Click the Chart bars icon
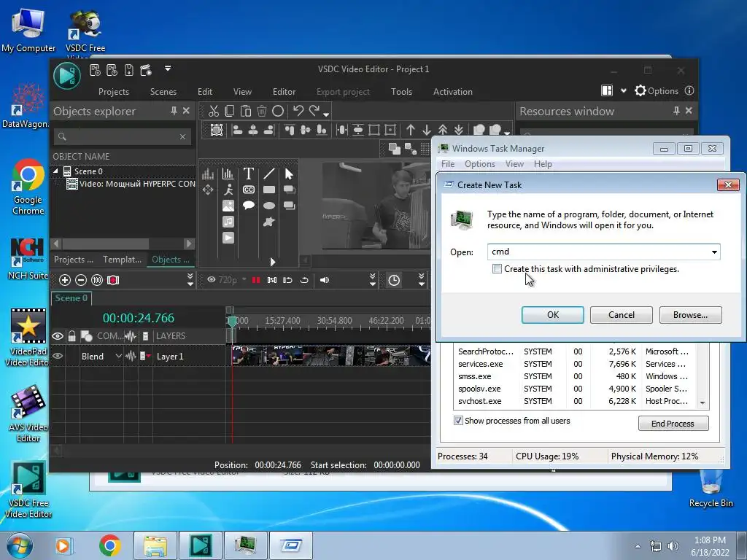Viewport: 747px width, 560px height. click(228, 174)
